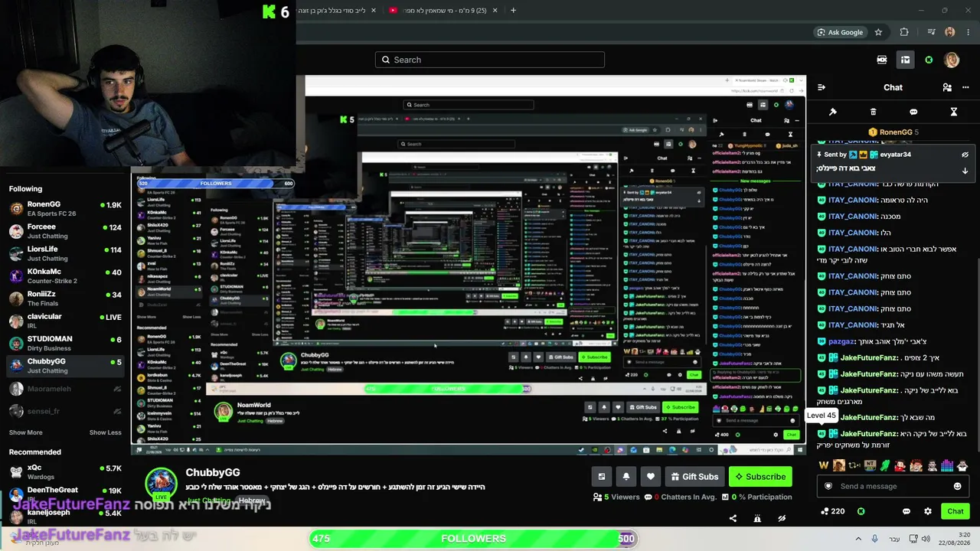Viewport: 980px width, 551px height.
Task: Hide the pinned message with the eye-slash icon
Action: [965, 155]
